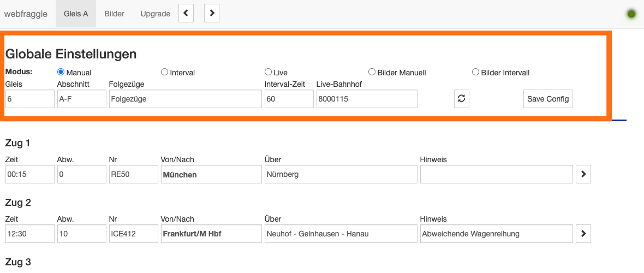
Task: Select the Interval mode radio button
Action: click(164, 72)
